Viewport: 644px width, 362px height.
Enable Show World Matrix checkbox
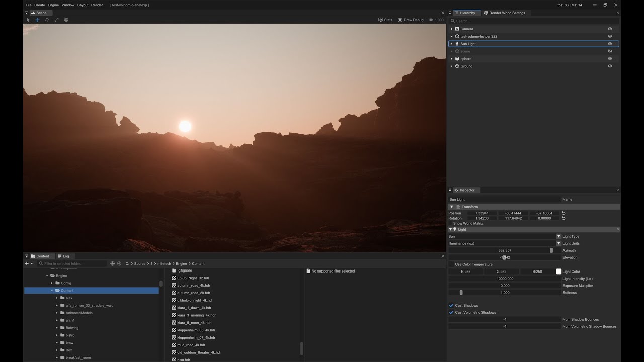[x=451, y=223]
